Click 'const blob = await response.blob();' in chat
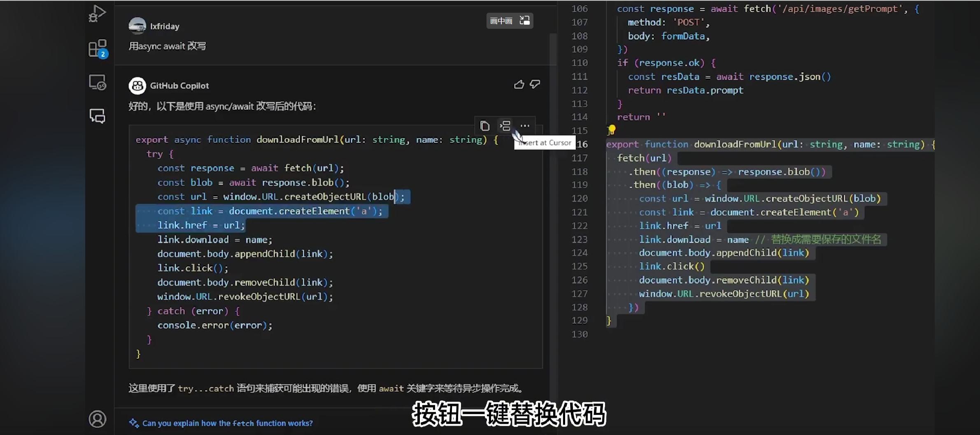 253,183
